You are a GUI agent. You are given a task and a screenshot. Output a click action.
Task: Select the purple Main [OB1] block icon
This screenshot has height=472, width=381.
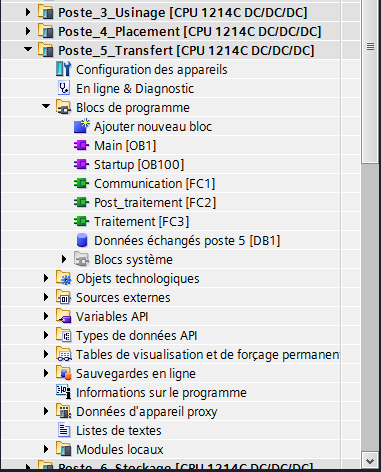coord(81,145)
